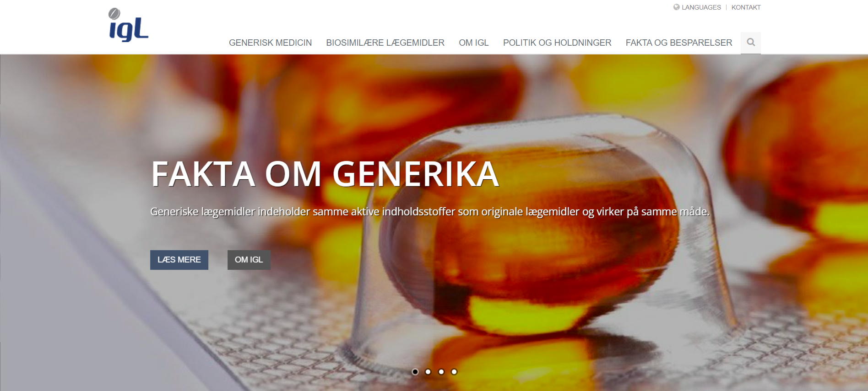Switch to the third carousel slide dot
This screenshot has height=391, width=868.
point(441,372)
